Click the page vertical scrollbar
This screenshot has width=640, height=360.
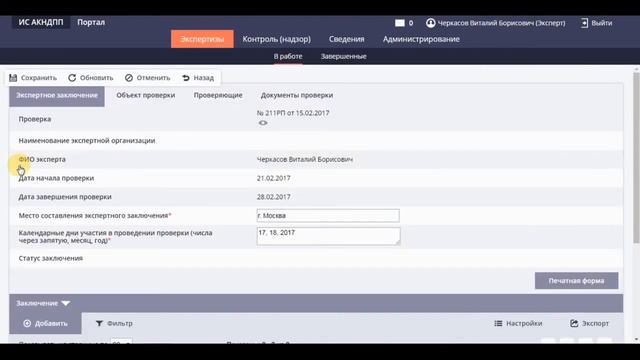point(636,158)
